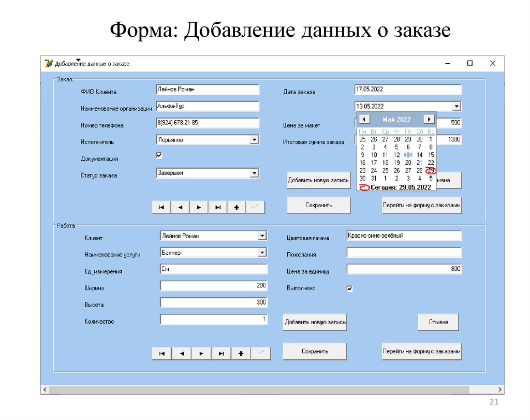
Task: Click the Дата заказа field
Action: 408,90
